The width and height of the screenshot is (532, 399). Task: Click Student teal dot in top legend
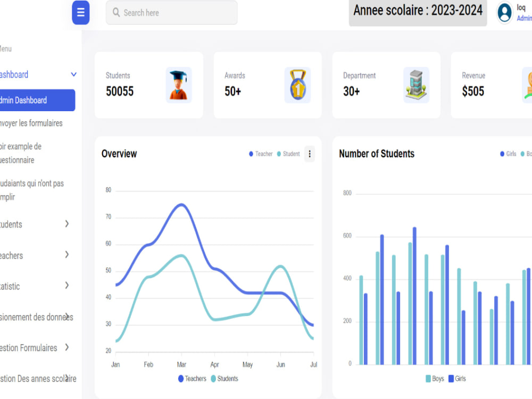tap(279, 154)
